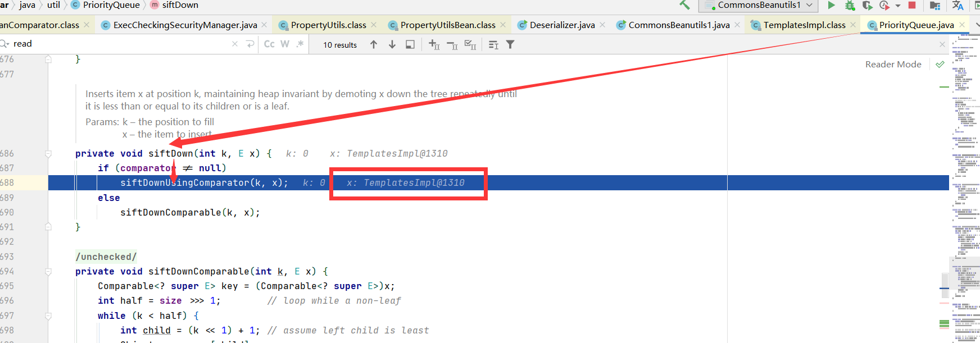The image size is (980, 343).
Task: Click the Profile run icon
Action: click(884, 5)
